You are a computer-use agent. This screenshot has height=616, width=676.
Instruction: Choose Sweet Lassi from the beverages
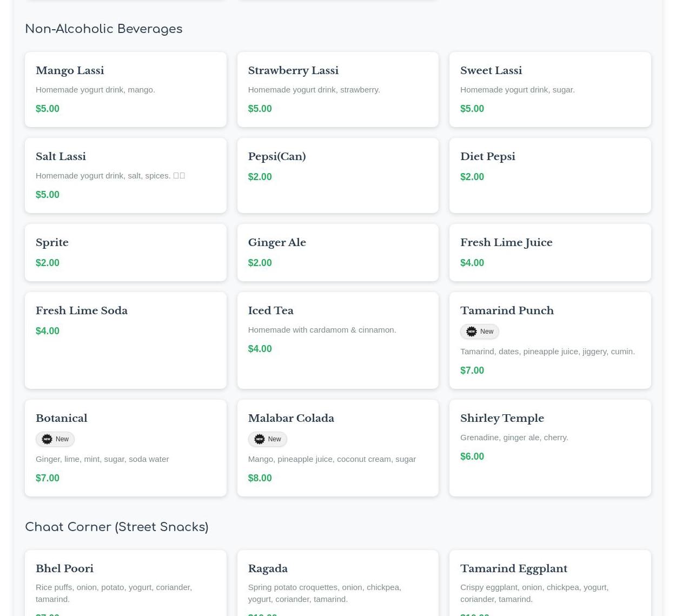pos(491,71)
